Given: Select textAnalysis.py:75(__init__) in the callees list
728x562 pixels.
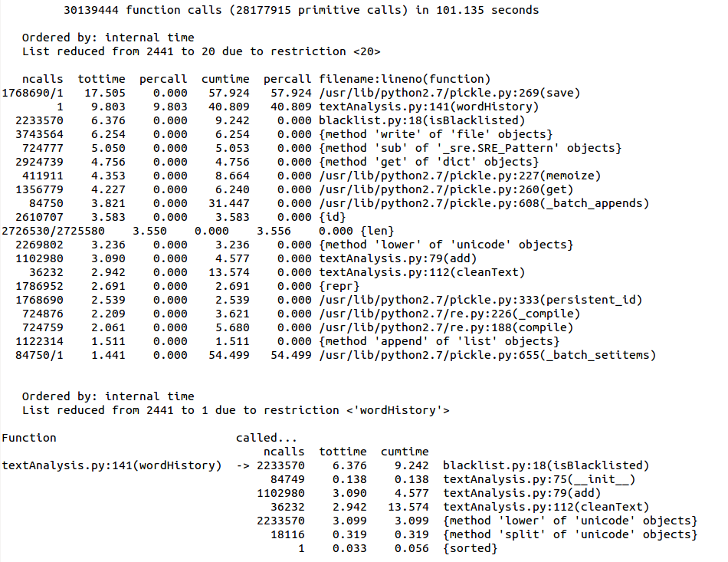Looking at the screenshot, I should (539, 479).
